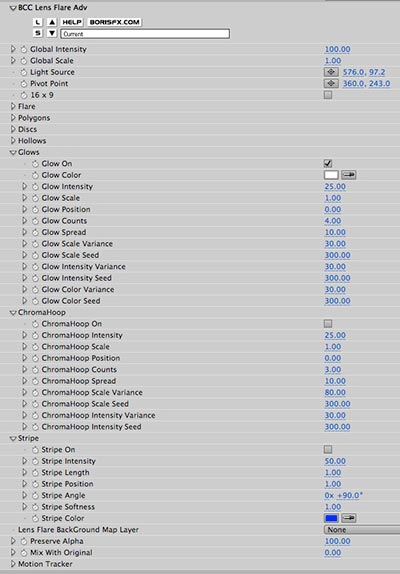Viewport: 400px width, 574px height.
Task: Click the down arrow preset button
Action: [52, 33]
